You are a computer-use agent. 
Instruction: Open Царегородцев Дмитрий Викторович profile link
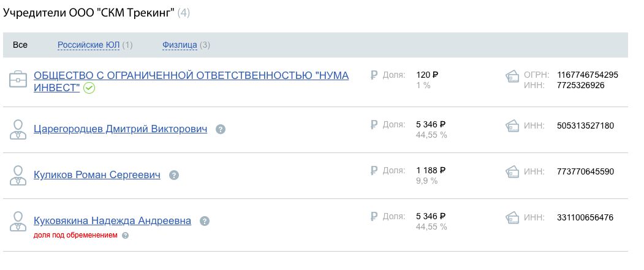(120, 129)
